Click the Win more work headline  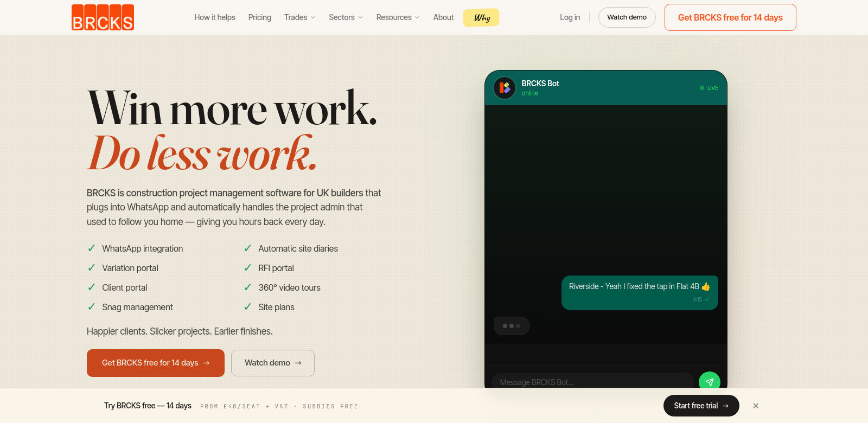coord(232,108)
